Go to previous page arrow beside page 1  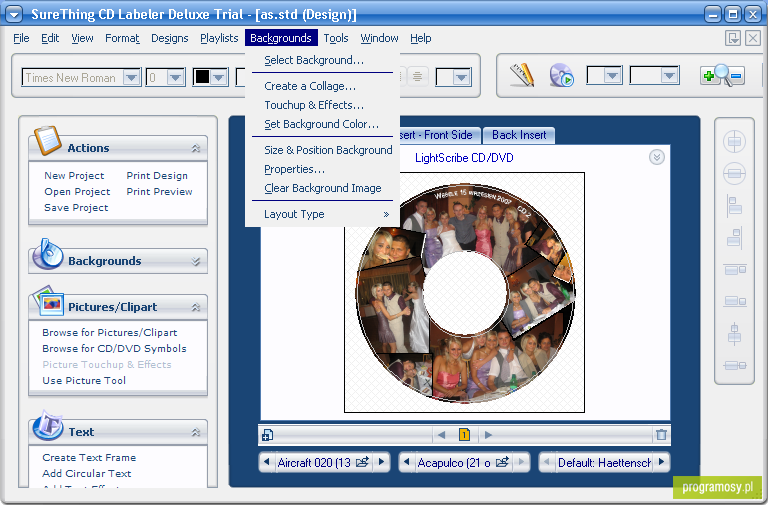tap(441, 434)
